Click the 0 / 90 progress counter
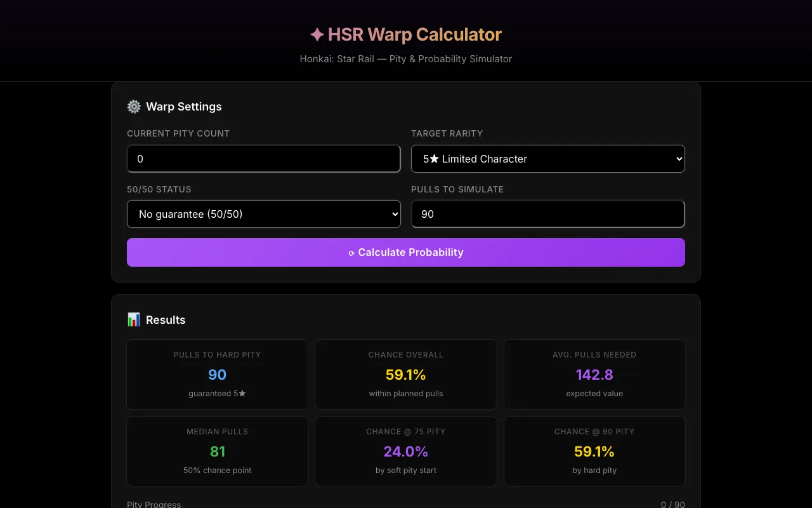Viewport: 812px width, 508px height. pos(672,504)
